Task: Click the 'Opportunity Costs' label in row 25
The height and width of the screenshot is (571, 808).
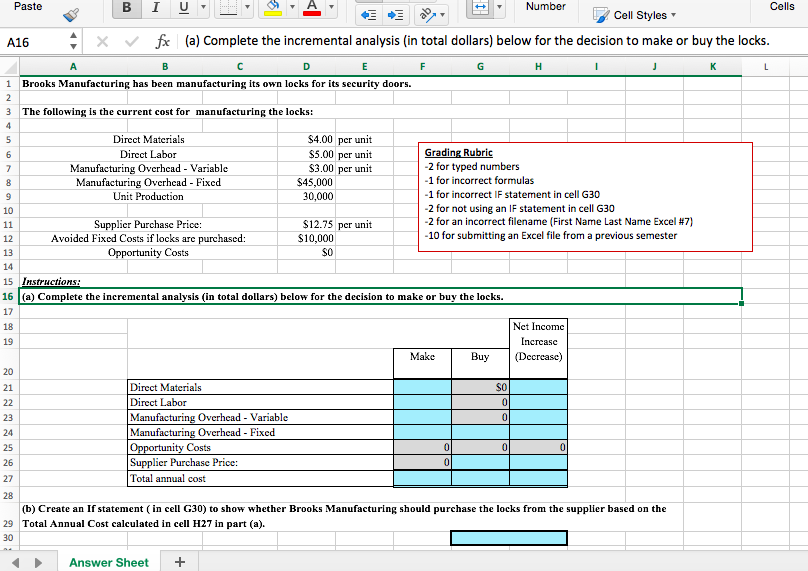Action: [171, 447]
